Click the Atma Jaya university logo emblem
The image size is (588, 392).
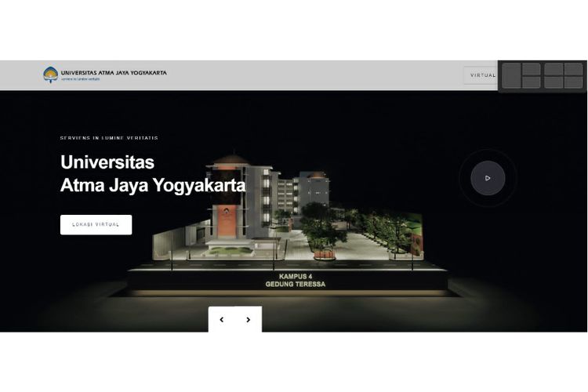(x=50, y=74)
